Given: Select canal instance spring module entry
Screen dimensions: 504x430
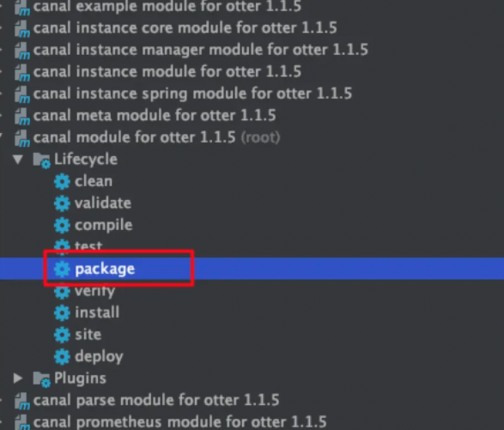Looking at the screenshot, I should (192, 94).
